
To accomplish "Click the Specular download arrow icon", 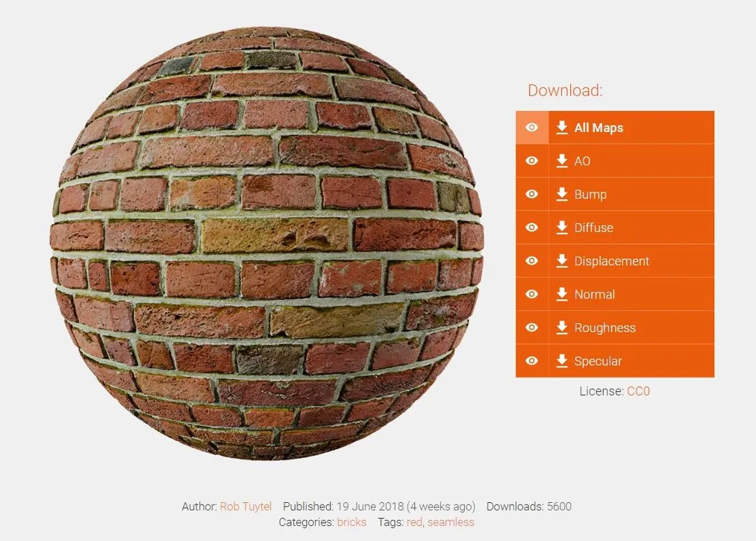I will (x=562, y=360).
